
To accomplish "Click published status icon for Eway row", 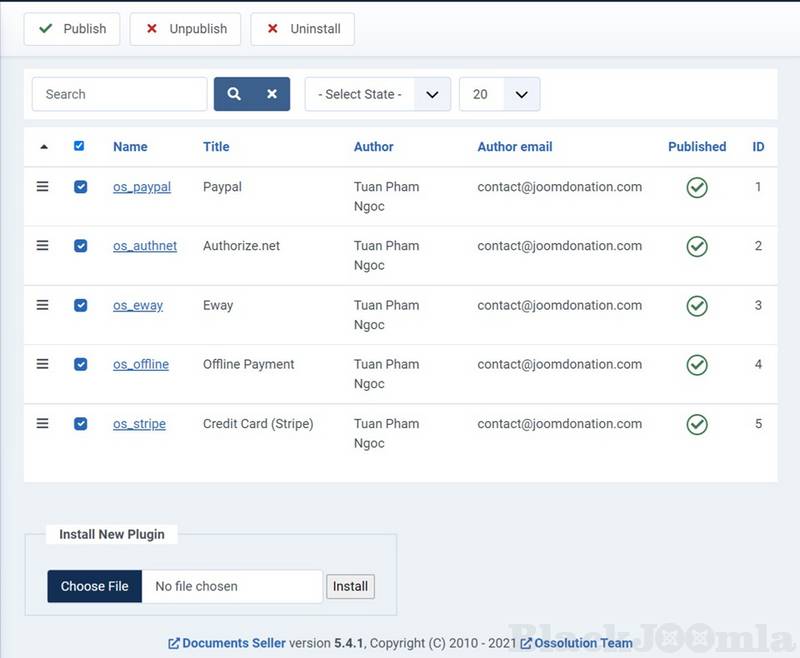I will [x=697, y=306].
